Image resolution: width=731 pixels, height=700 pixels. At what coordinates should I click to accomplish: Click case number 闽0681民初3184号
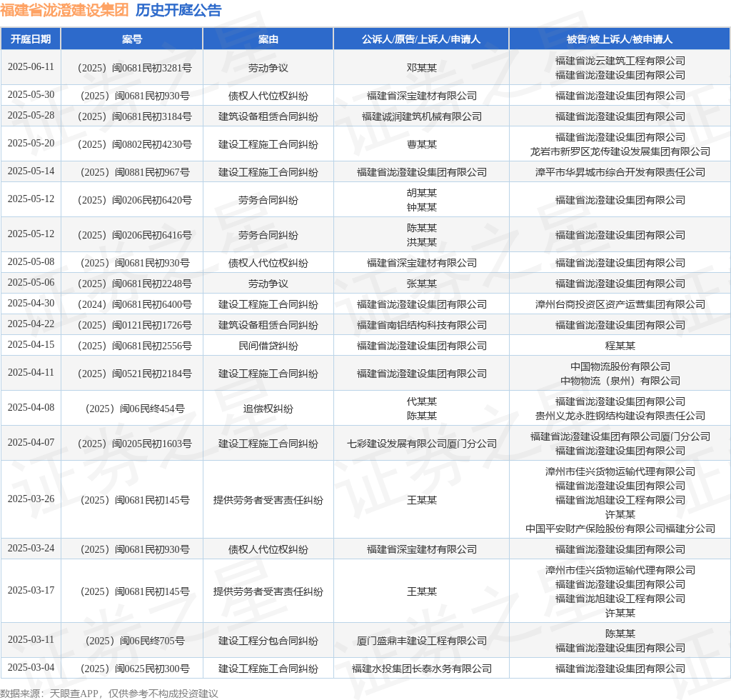click(135, 116)
